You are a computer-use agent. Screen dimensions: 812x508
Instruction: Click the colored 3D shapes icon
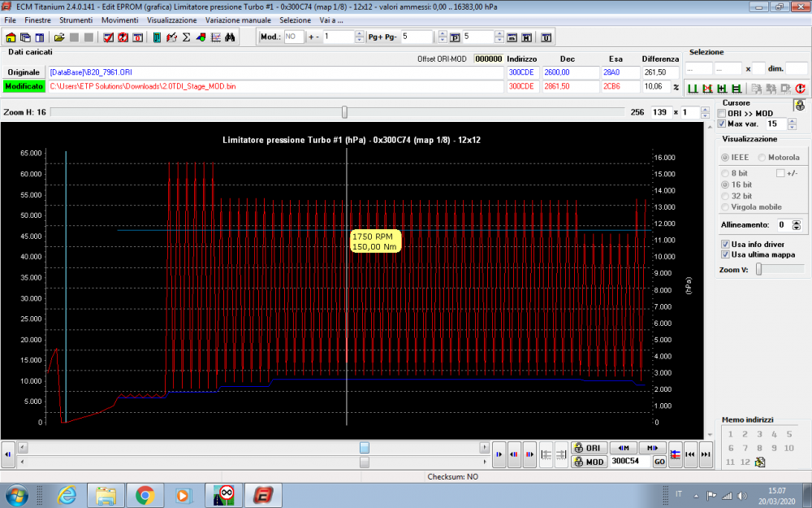pos(201,37)
